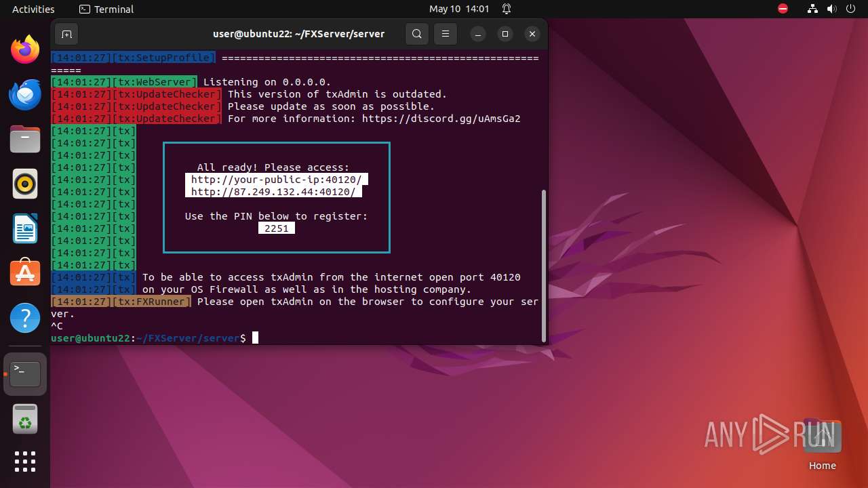Click the PIN 2251 text
This screenshot has height=488, width=868.
coord(277,228)
